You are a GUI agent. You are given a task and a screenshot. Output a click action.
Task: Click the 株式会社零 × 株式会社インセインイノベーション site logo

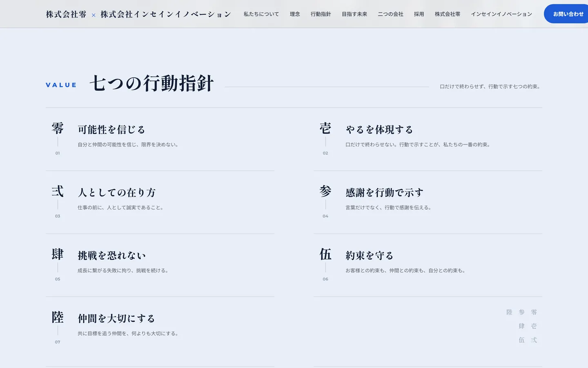[x=138, y=14]
